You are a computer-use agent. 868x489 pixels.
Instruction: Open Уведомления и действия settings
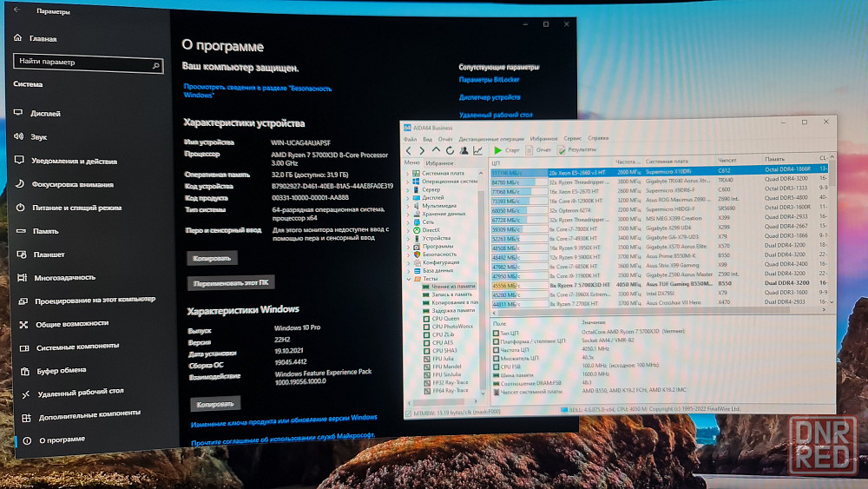point(66,161)
